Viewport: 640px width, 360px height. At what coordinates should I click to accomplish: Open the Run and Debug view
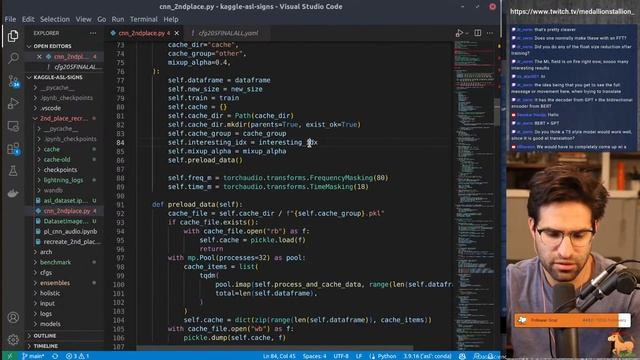[13, 104]
